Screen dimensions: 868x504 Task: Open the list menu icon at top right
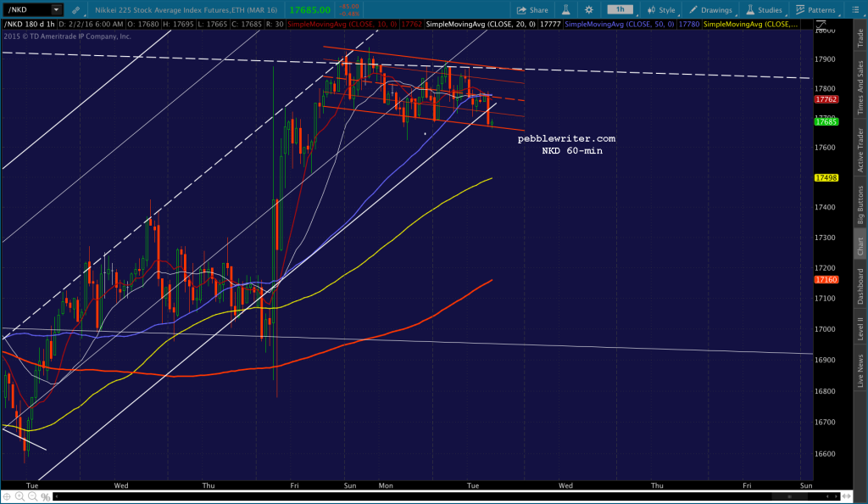click(855, 9)
